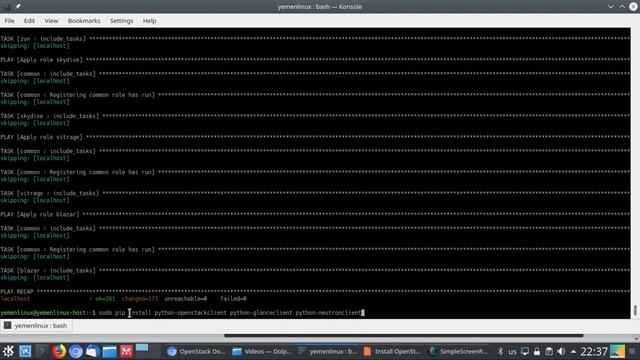Switch to 'Videos — Dolp...' taskbar entry
The image size is (640, 360).
tap(262, 351)
